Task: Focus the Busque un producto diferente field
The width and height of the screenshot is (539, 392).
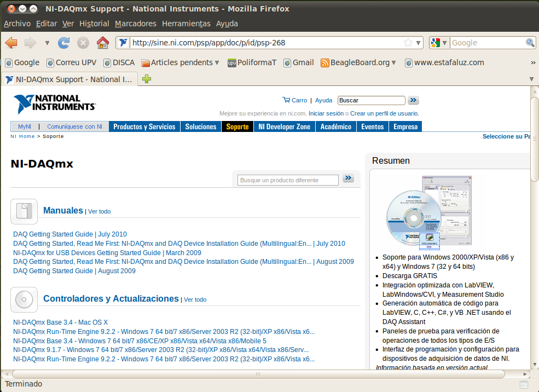Action: (288, 180)
